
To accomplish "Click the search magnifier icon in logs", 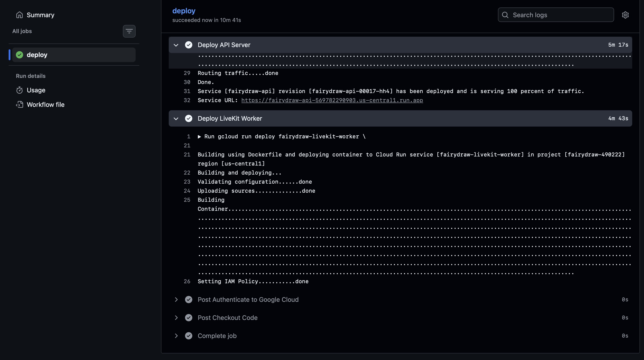I will pos(505,15).
